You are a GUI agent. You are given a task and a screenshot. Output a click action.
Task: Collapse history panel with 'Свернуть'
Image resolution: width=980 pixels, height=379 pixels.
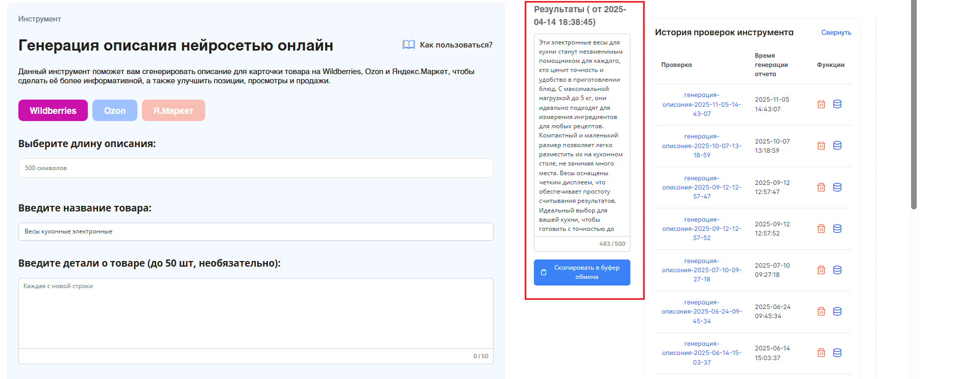tap(836, 33)
